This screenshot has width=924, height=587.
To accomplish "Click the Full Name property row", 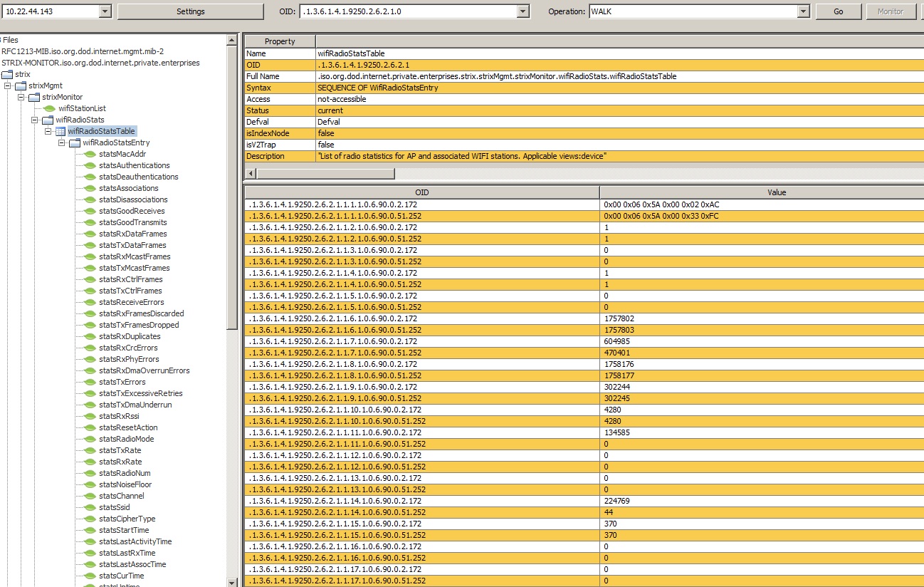I will (584, 76).
